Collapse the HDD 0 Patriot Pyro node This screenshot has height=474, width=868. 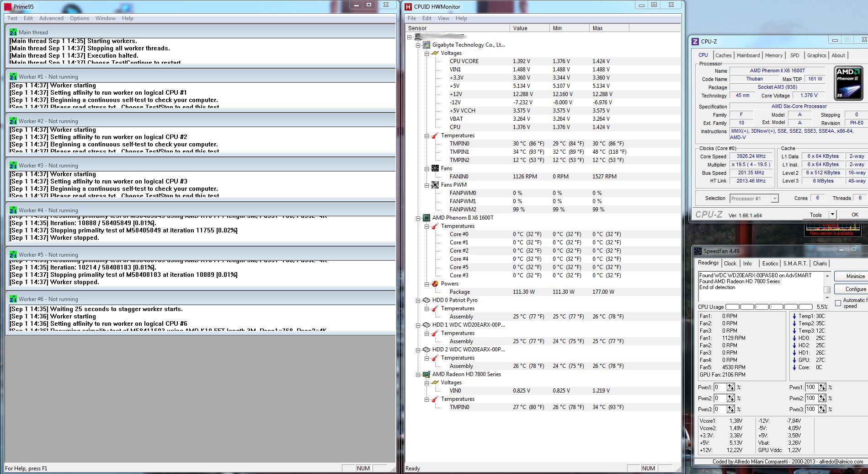tap(418, 300)
